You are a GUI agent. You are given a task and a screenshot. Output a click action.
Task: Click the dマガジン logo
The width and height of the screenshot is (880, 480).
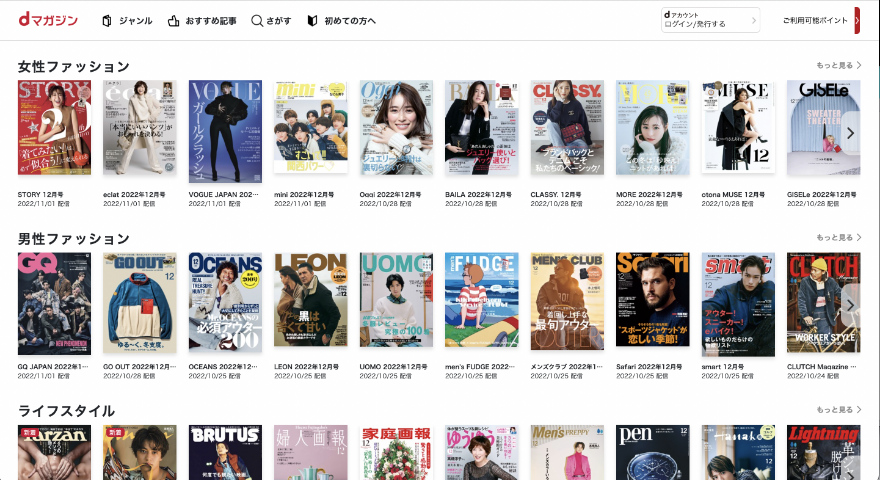click(48, 20)
